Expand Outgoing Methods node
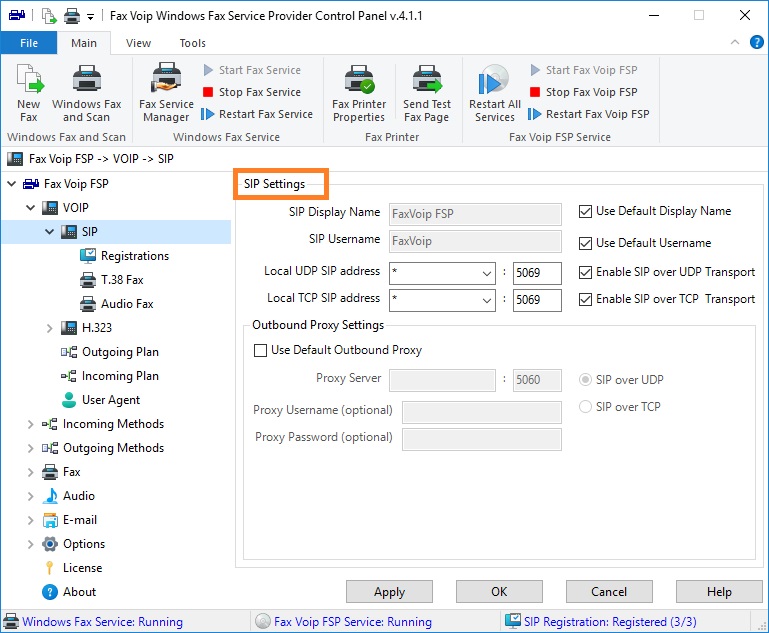This screenshot has width=769, height=633. click(x=30, y=448)
